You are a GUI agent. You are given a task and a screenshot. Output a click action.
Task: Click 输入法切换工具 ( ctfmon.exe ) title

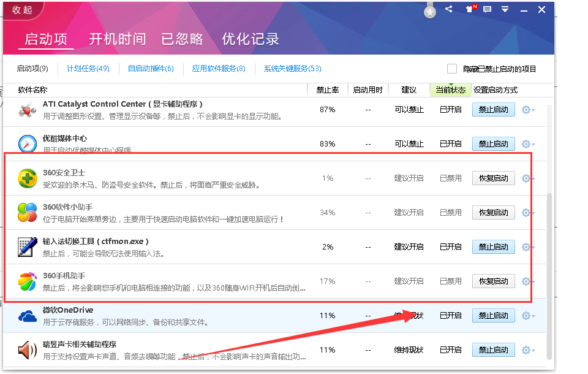coord(96,242)
